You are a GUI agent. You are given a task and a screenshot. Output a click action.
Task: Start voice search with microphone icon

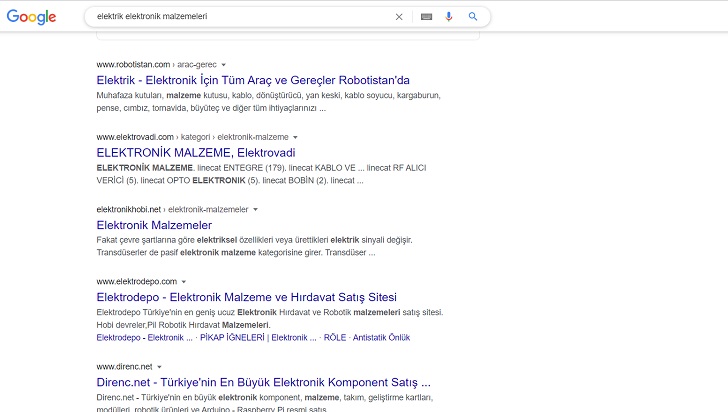point(448,17)
